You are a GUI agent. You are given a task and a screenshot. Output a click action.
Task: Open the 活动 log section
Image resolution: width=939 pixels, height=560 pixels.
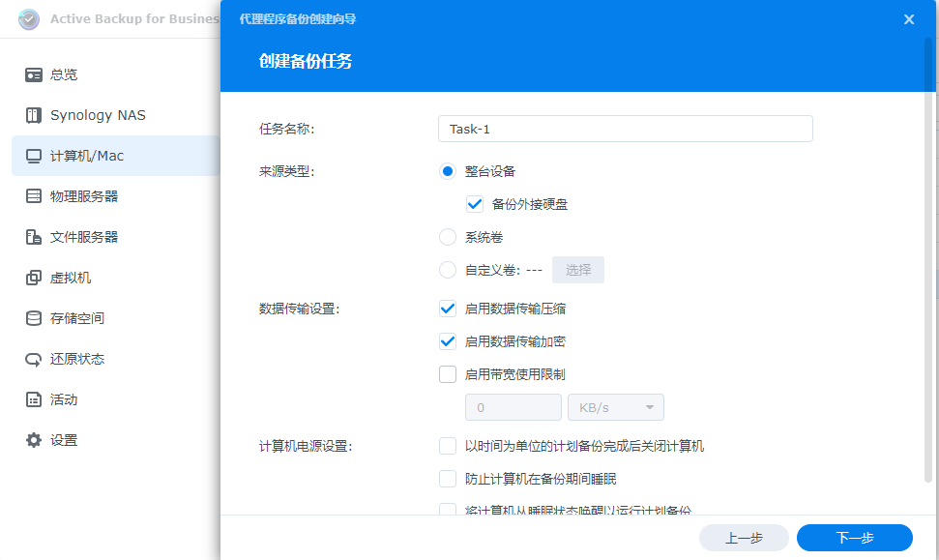coord(55,398)
